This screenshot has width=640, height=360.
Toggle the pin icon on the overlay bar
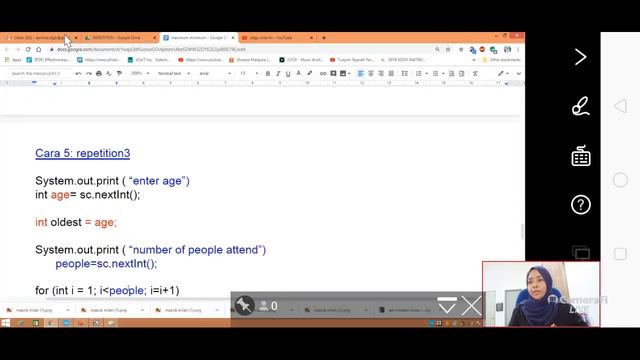click(244, 305)
